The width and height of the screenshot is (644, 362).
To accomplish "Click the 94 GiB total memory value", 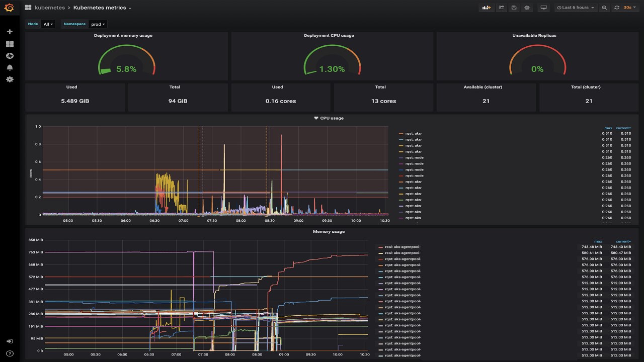I will tap(178, 101).
